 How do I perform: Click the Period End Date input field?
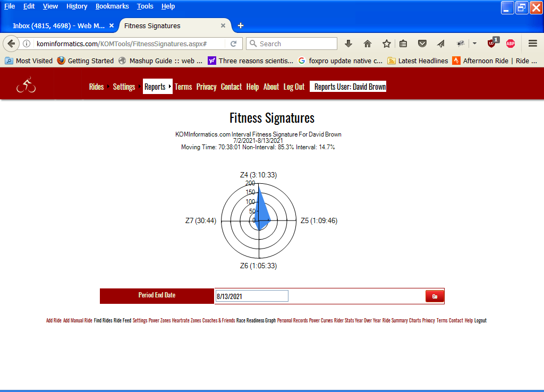point(252,296)
